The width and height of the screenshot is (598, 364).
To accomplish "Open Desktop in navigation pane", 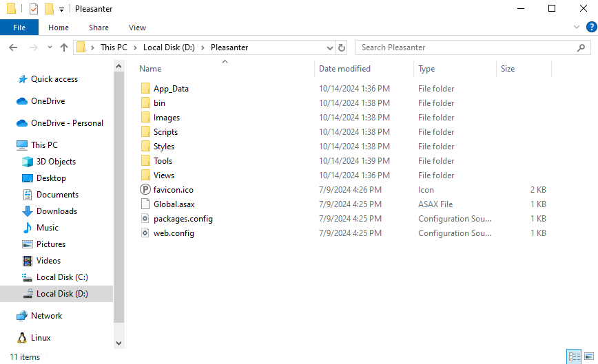I will (51, 178).
